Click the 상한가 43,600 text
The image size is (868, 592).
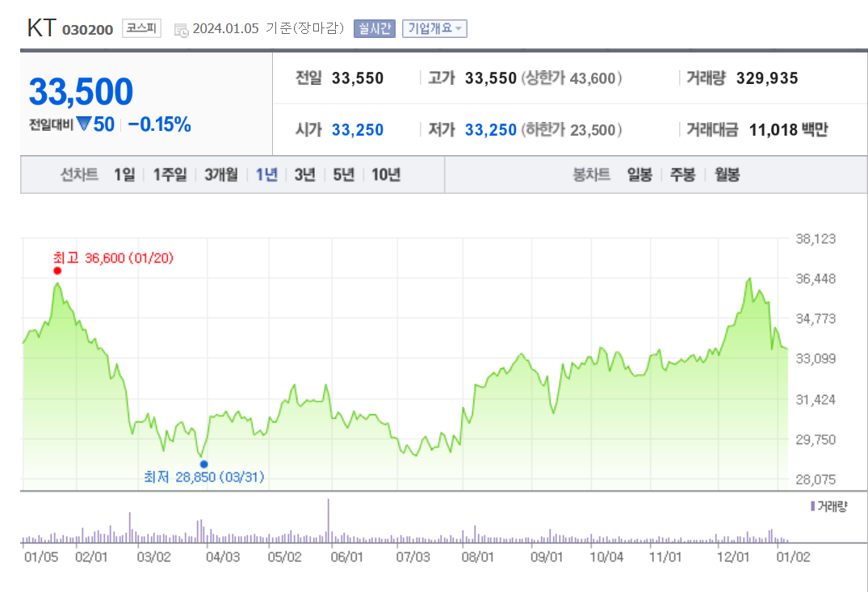(x=572, y=78)
